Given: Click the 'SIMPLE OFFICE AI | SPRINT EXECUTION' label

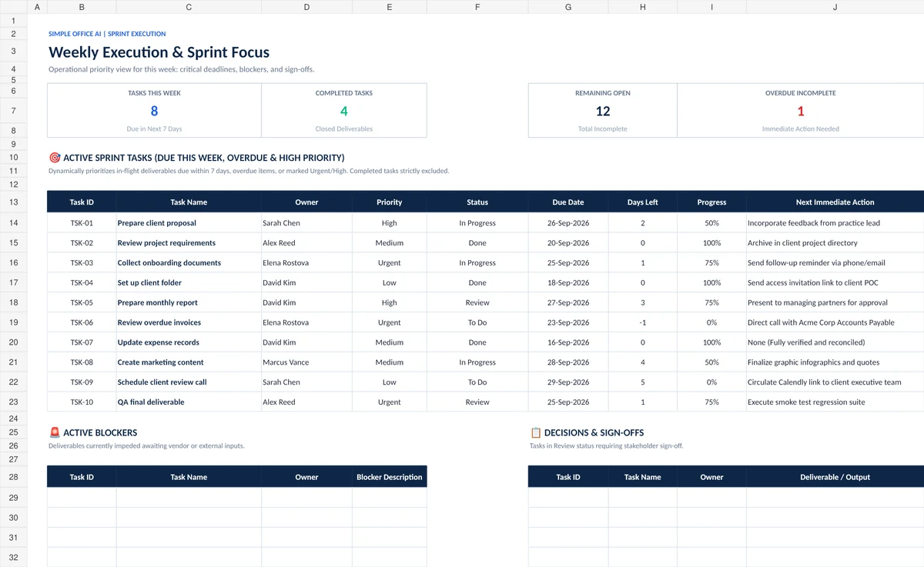Looking at the screenshot, I should 107,34.
